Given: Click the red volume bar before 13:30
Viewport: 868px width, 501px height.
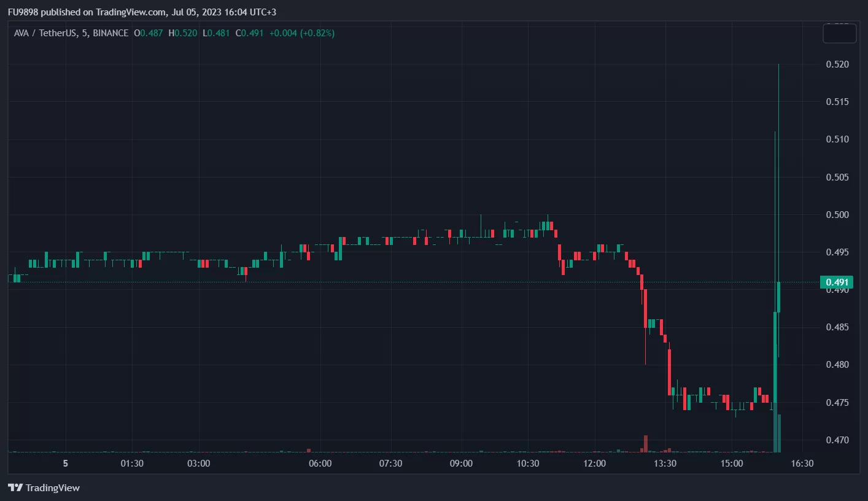Looking at the screenshot, I should [x=646, y=443].
